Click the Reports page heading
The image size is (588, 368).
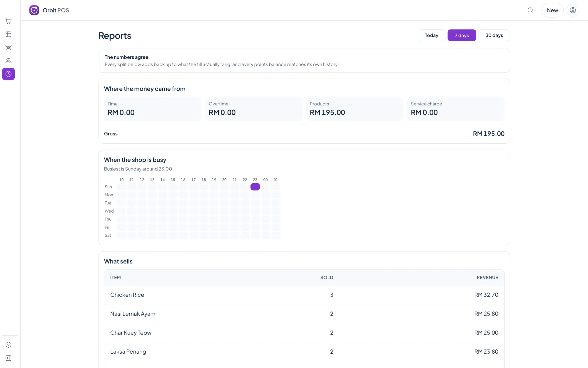[115, 36]
